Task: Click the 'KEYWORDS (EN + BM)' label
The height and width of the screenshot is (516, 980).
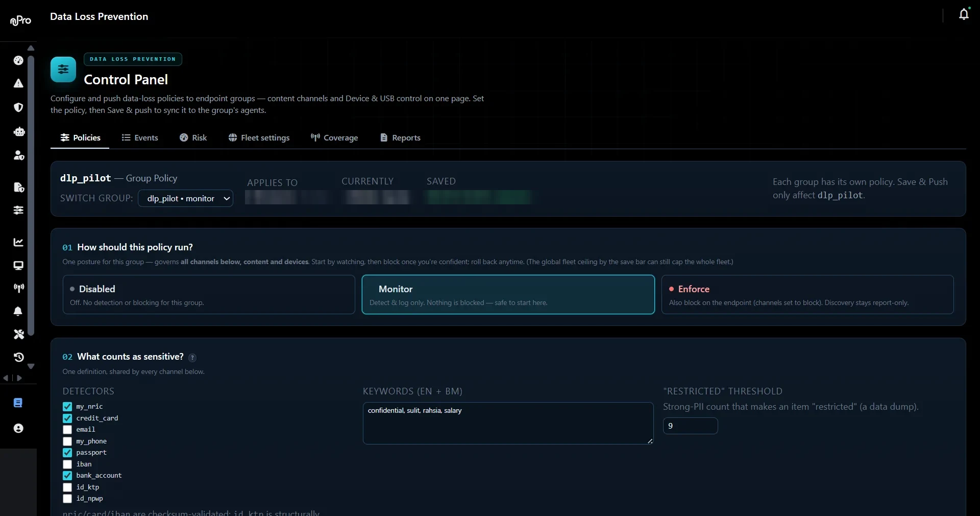Action: pyautogui.click(x=412, y=391)
